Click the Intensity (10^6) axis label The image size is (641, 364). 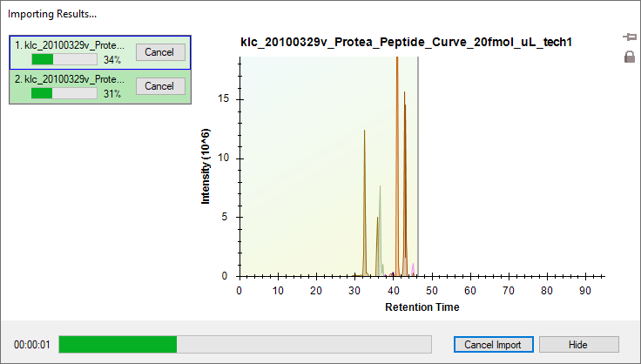click(x=206, y=166)
